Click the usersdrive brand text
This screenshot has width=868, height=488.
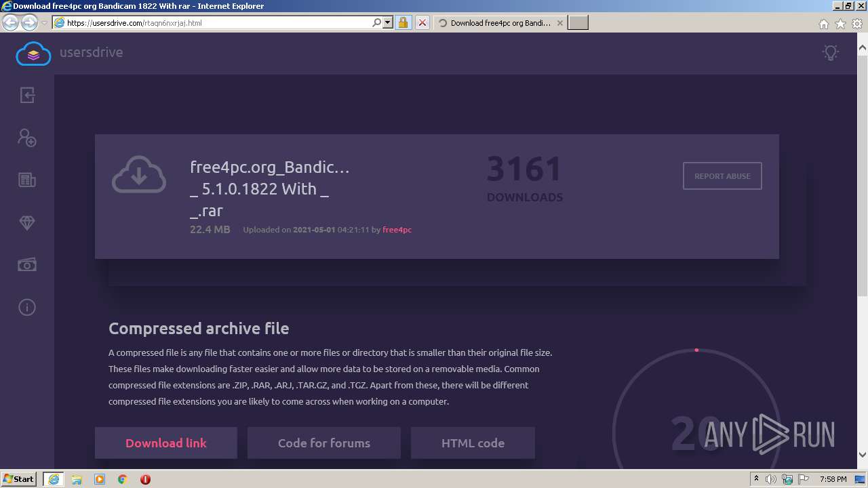(91, 52)
